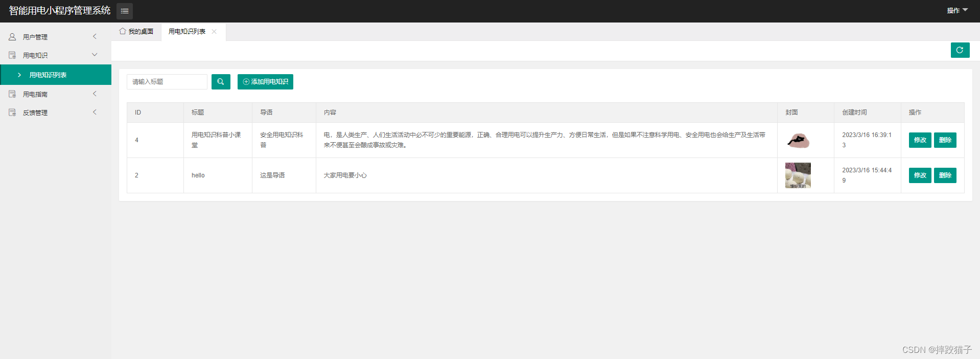Click the ID cell showing 4
This screenshot has width=980, height=359.
pos(155,140)
